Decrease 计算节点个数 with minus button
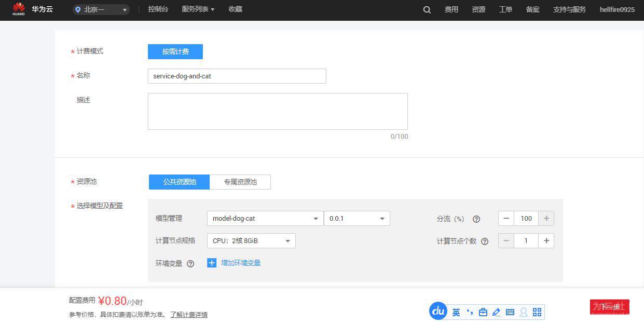The image size is (644, 322). tap(506, 241)
